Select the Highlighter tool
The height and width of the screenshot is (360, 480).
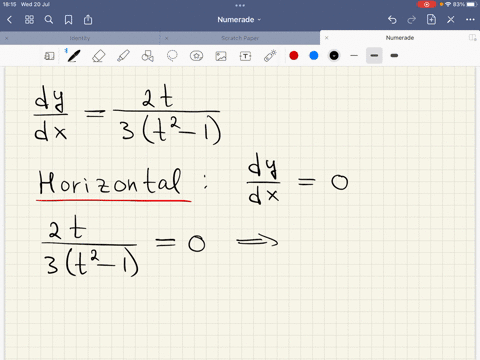pyautogui.click(x=123, y=56)
